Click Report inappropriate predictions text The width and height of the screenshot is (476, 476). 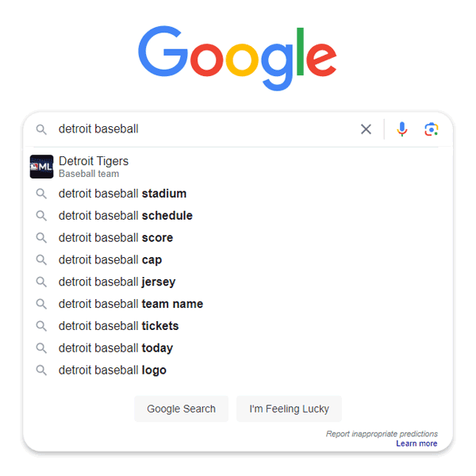382,434
